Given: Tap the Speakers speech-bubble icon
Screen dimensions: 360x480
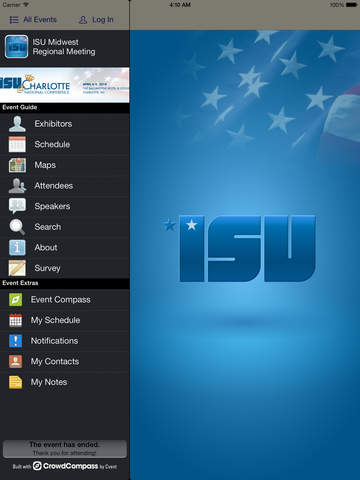Looking at the screenshot, I should point(17,206).
